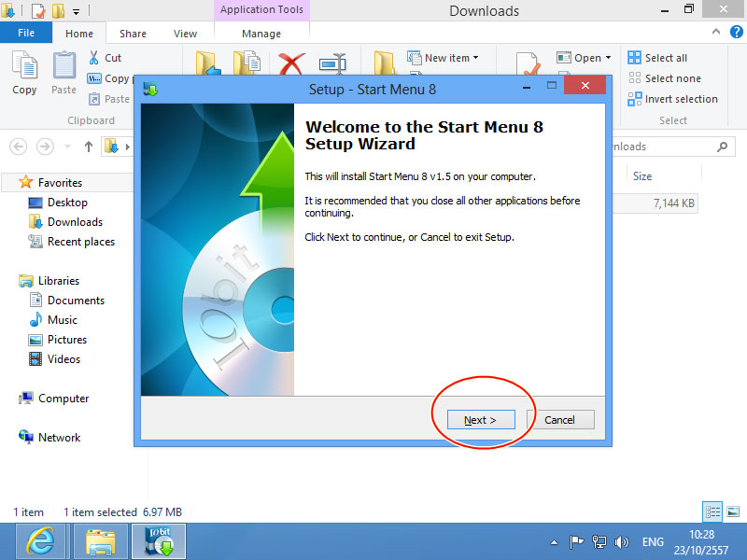Switch to the Home ribbon tab
Image resolution: width=747 pixels, height=560 pixels.
(x=79, y=34)
